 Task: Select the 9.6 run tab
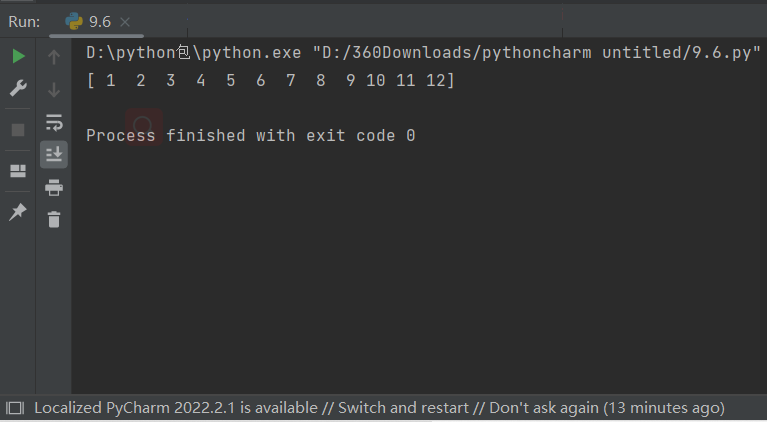[x=89, y=22]
